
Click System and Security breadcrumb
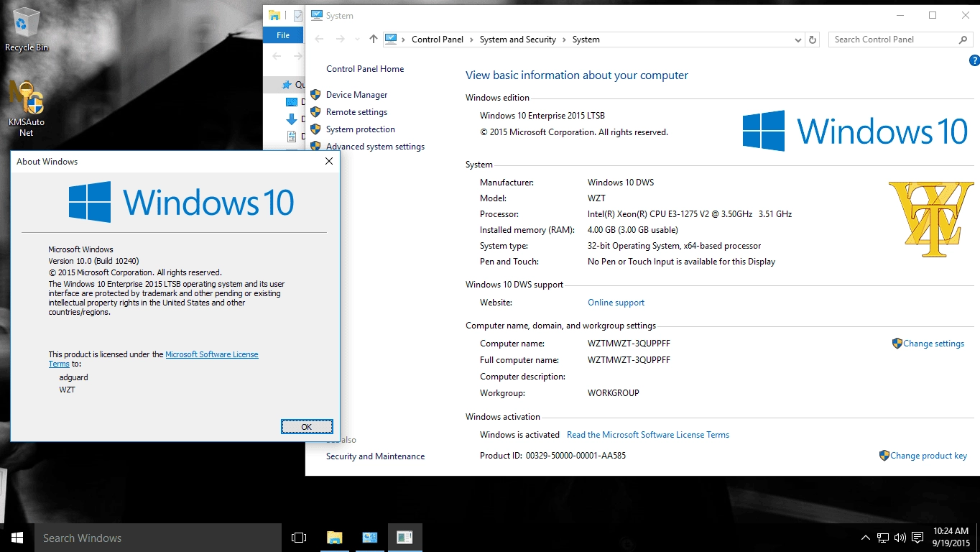pyautogui.click(x=518, y=40)
